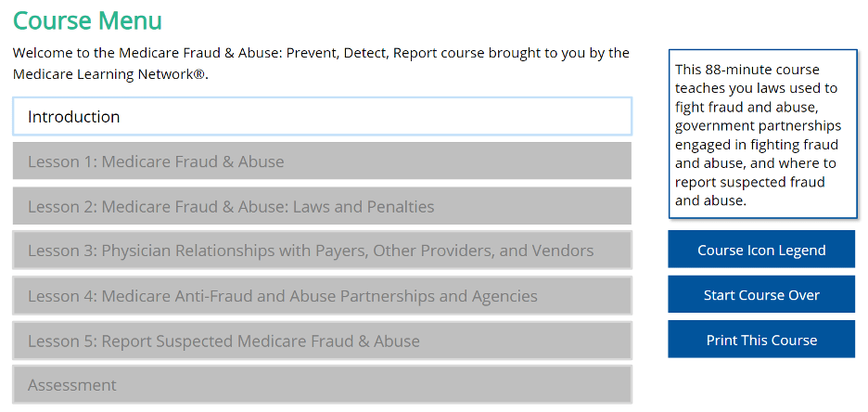Click the "Medicare Learning Network®" text
868x412 pixels.
click(x=109, y=74)
